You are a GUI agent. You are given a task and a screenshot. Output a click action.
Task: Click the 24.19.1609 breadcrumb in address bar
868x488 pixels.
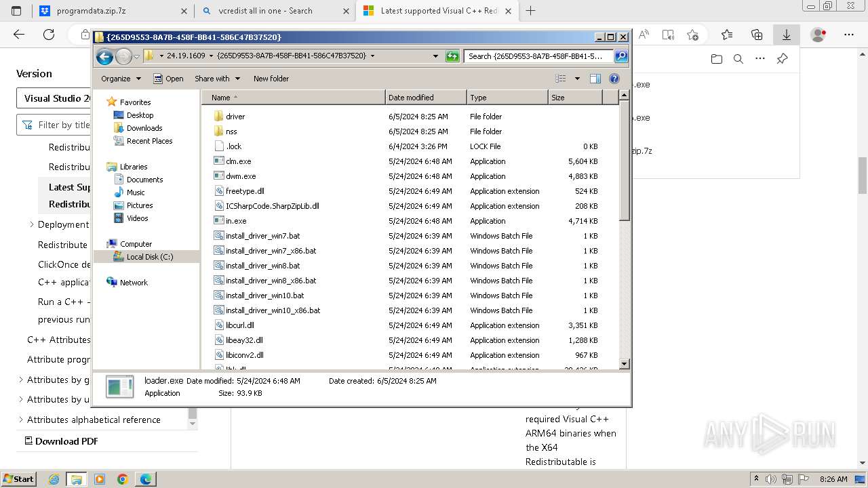point(186,56)
